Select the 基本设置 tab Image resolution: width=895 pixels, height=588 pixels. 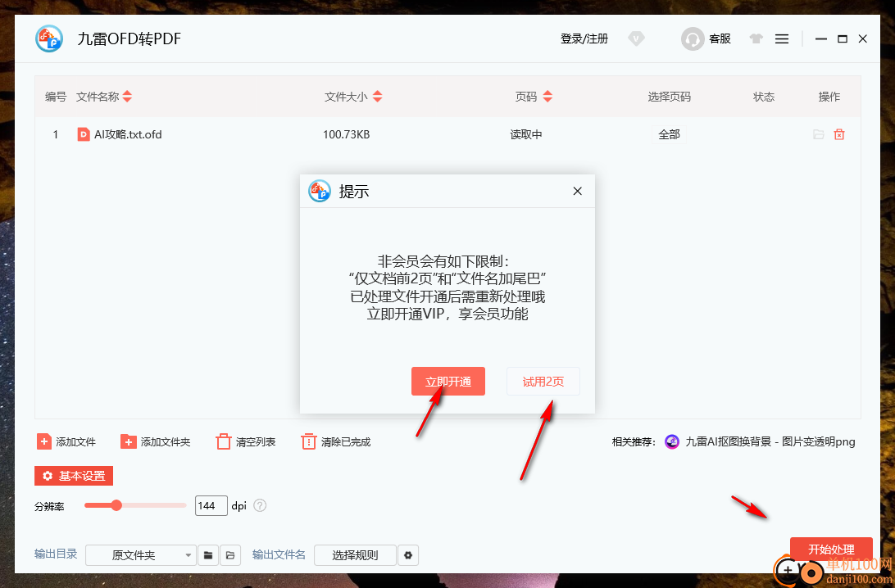(74, 476)
